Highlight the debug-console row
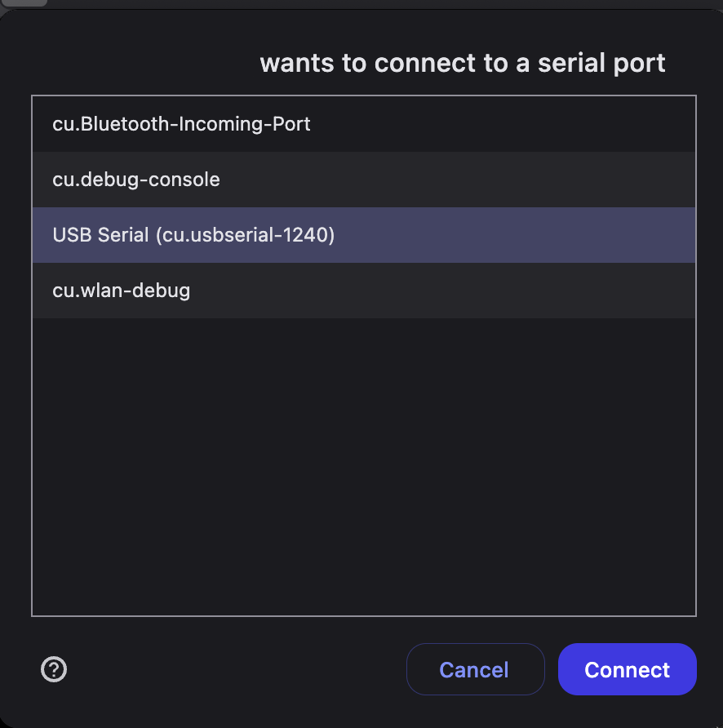Screen dimensions: 723x728 click(364, 180)
